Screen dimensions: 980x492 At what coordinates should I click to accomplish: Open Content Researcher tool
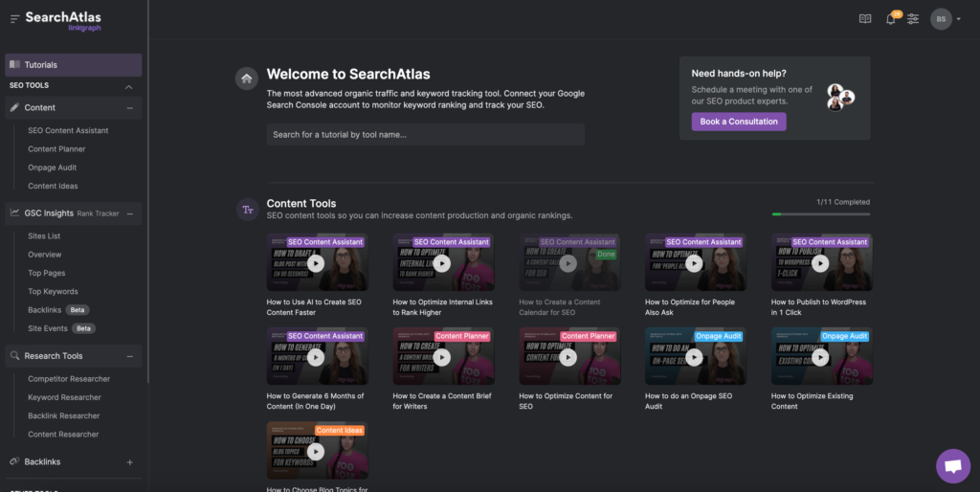point(63,434)
